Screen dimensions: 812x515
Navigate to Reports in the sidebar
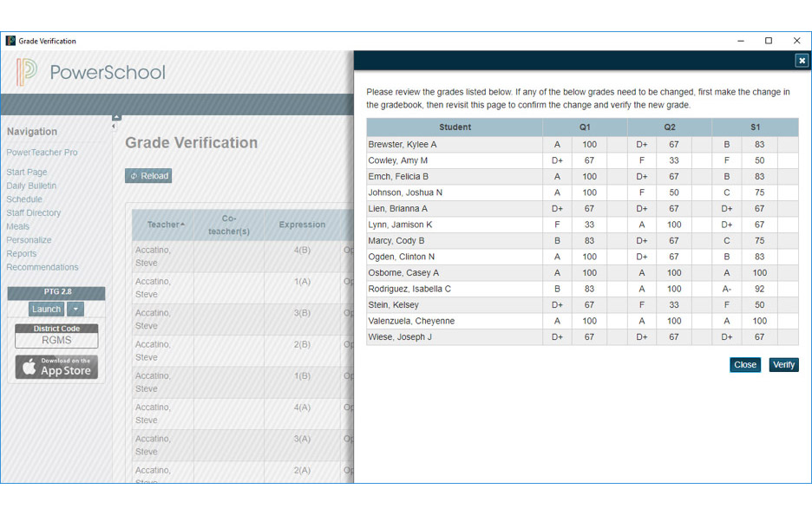click(x=22, y=254)
